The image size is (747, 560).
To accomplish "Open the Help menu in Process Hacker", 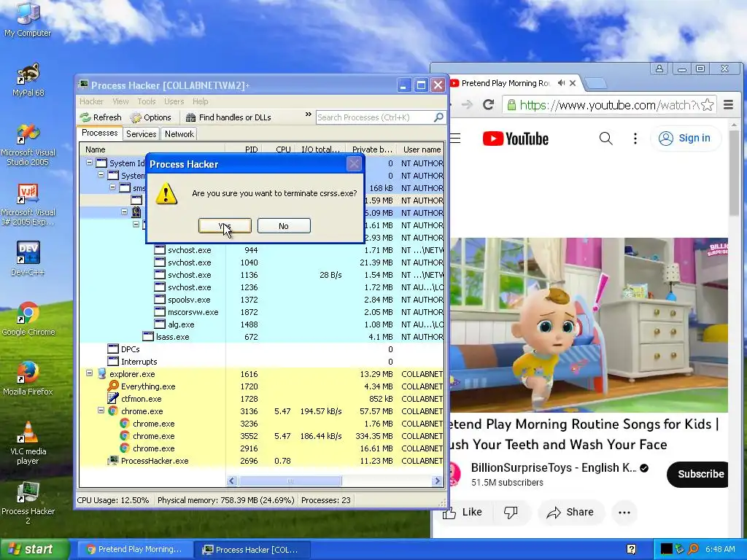I will [x=201, y=101].
